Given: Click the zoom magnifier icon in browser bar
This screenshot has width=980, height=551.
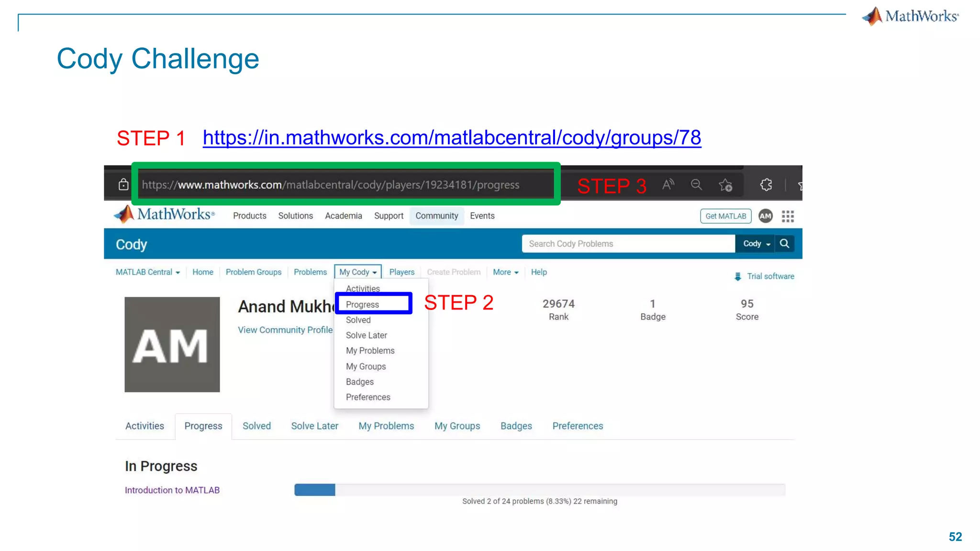Looking at the screenshot, I should click(x=696, y=184).
